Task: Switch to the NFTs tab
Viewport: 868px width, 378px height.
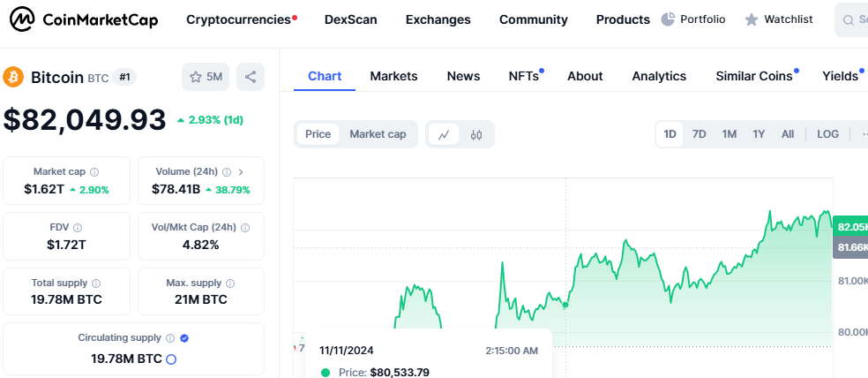Action: [524, 76]
